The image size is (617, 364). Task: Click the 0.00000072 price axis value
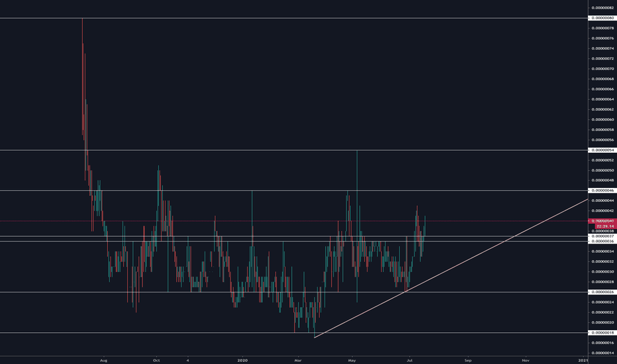click(x=603, y=59)
